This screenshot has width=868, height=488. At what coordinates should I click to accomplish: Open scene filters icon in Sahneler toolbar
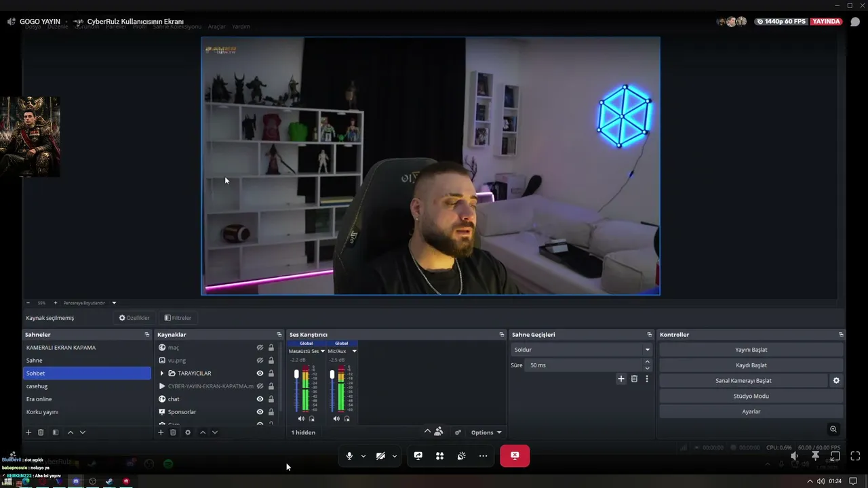pyautogui.click(x=56, y=432)
